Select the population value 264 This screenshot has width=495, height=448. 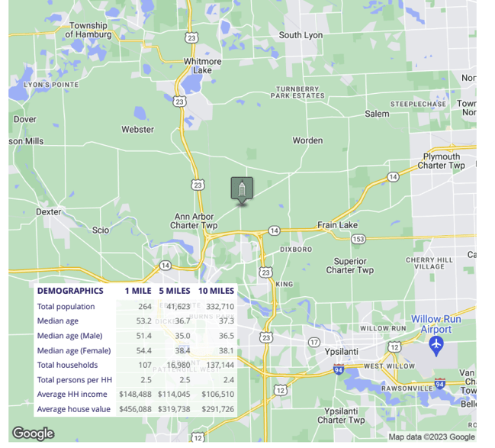[x=145, y=307]
